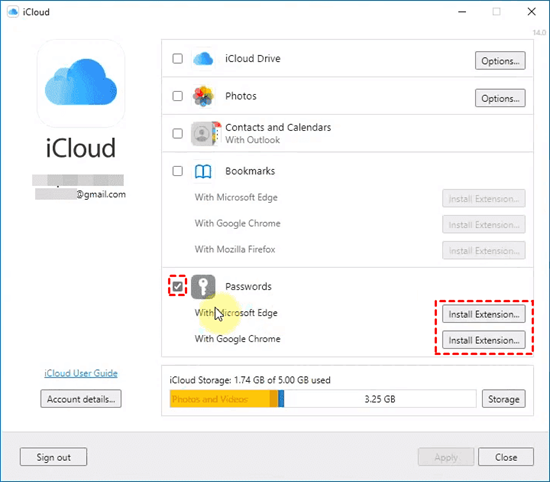Viewport: 550px width, 482px height.
Task: Open the iCloud User Guide link
Action: coord(81,373)
